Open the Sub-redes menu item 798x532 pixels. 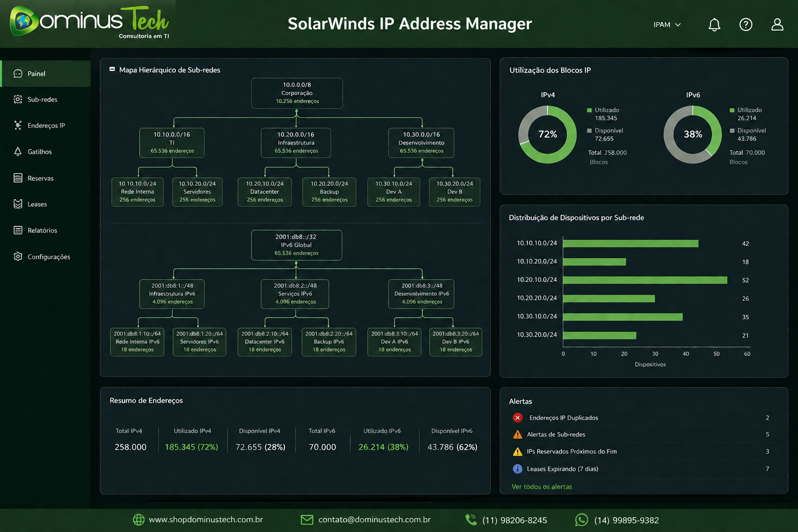46,99
